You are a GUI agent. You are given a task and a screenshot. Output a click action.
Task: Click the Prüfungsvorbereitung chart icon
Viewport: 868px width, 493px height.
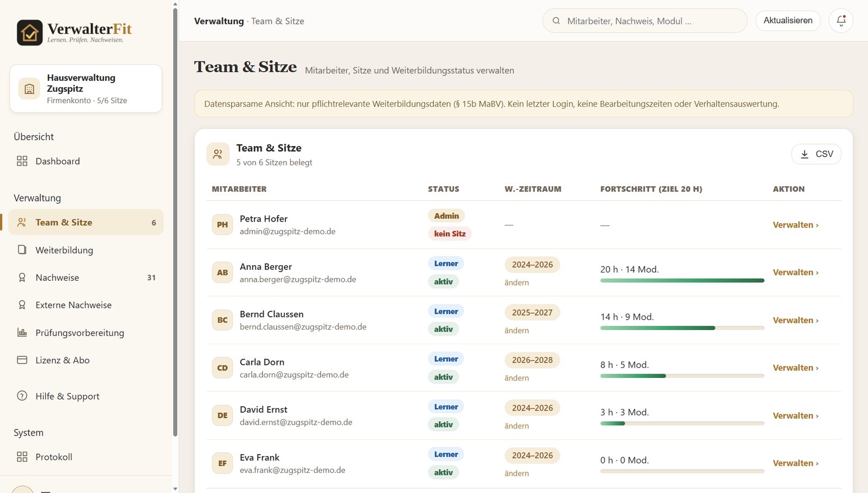pyautogui.click(x=22, y=332)
